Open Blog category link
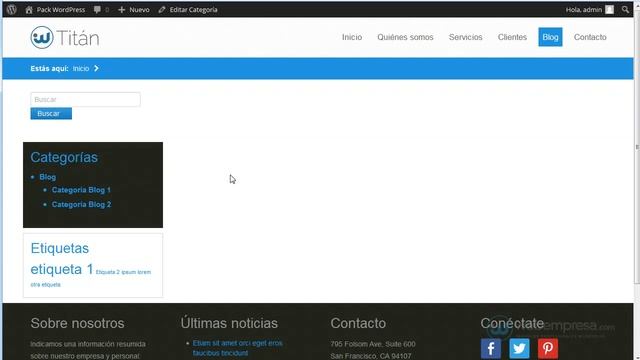 tap(47, 177)
